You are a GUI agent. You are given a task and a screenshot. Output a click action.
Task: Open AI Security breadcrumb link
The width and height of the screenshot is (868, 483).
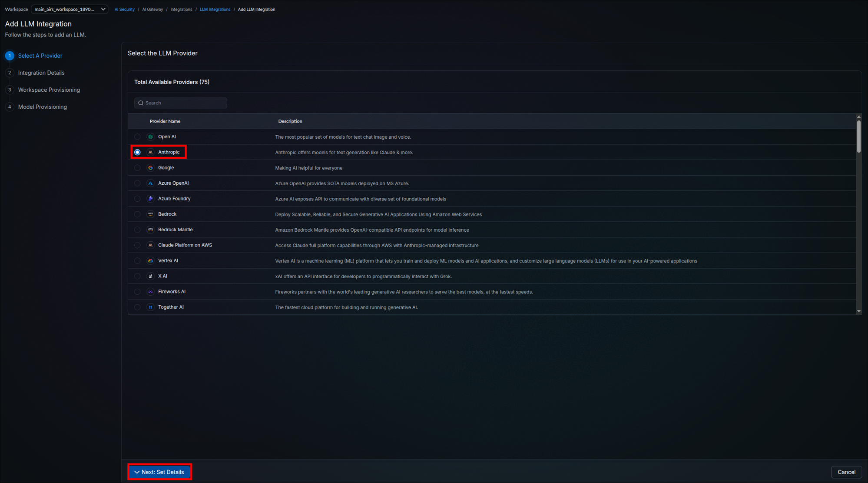point(125,9)
